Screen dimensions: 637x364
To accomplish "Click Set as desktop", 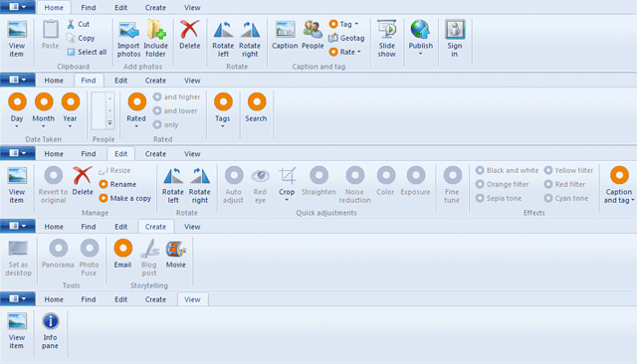I will [x=18, y=258].
